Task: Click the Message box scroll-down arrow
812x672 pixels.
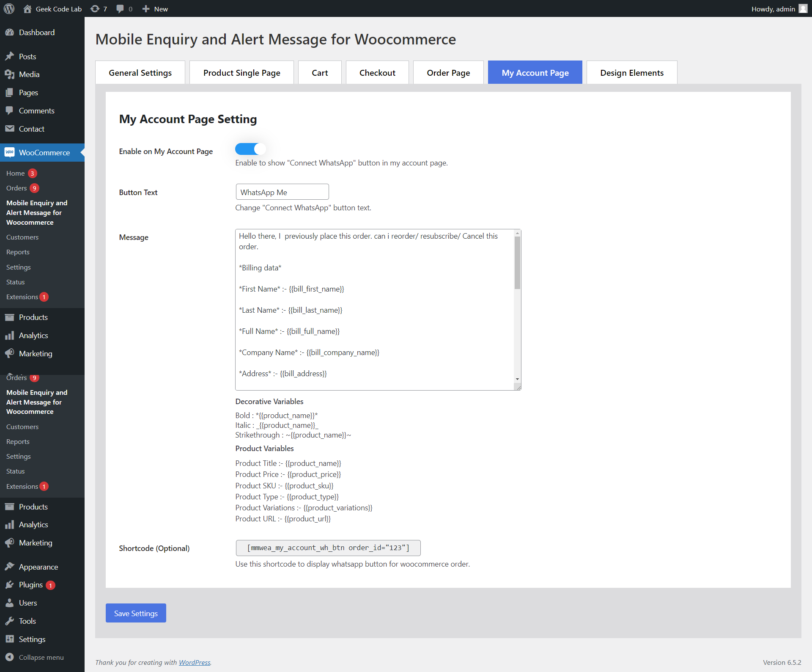Action: (x=517, y=379)
